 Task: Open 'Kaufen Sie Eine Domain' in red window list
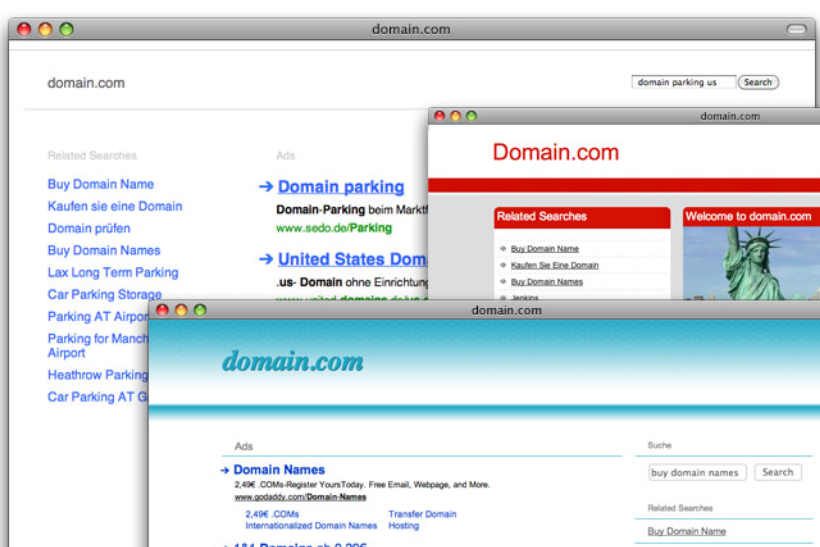click(x=554, y=265)
